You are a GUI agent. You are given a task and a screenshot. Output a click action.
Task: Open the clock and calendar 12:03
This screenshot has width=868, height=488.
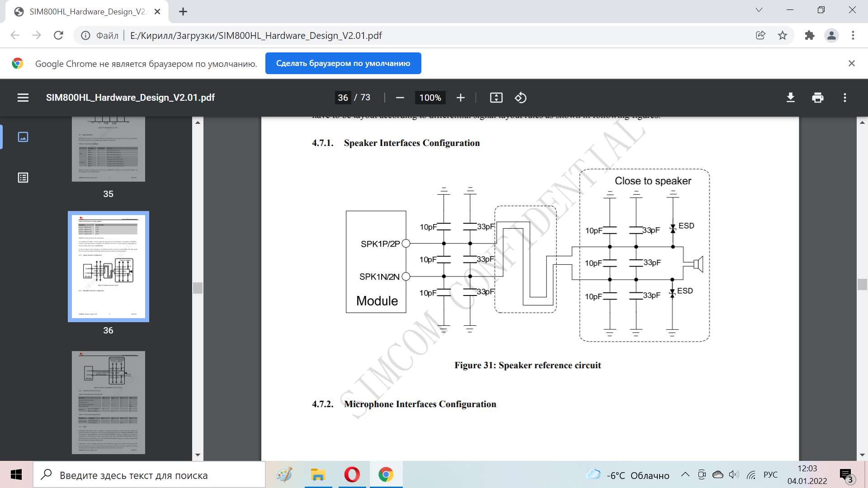pyautogui.click(x=807, y=475)
